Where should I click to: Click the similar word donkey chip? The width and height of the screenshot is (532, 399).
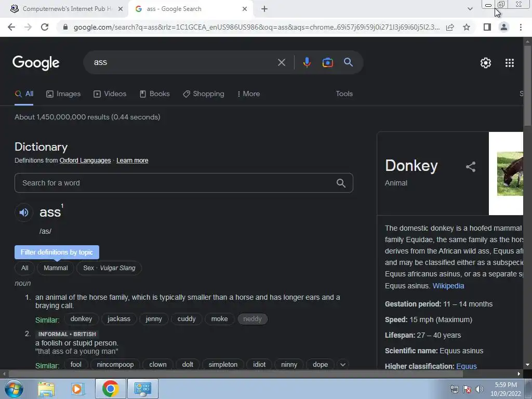[x=81, y=319]
